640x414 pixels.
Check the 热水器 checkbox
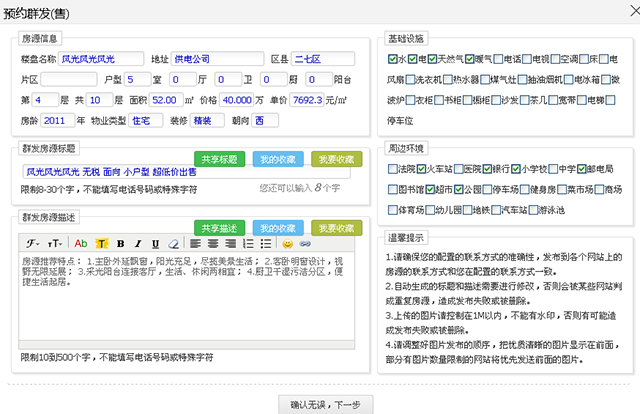(448, 80)
